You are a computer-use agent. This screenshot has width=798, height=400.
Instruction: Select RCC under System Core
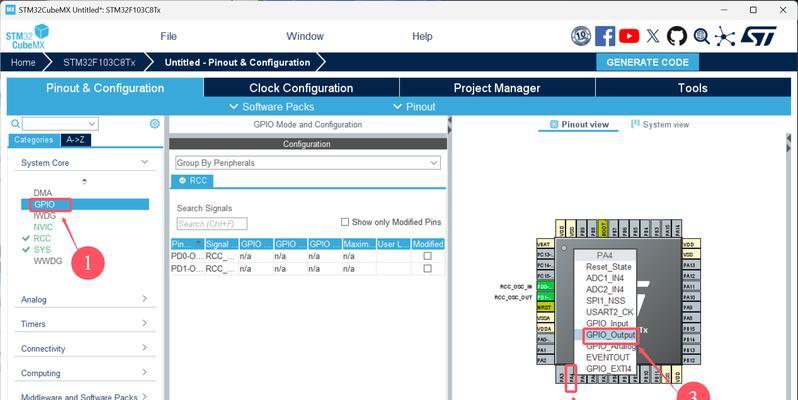tap(42, 238)
